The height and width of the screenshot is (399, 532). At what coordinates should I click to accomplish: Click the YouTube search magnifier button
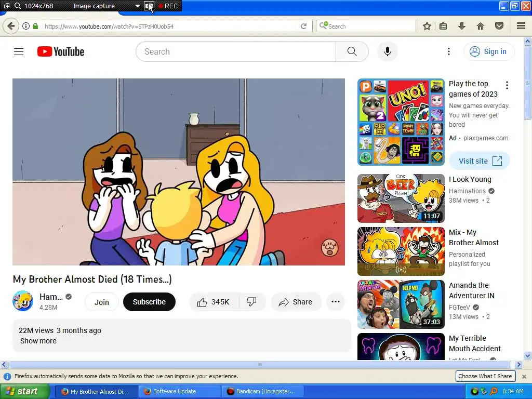[x=352, y=51]
